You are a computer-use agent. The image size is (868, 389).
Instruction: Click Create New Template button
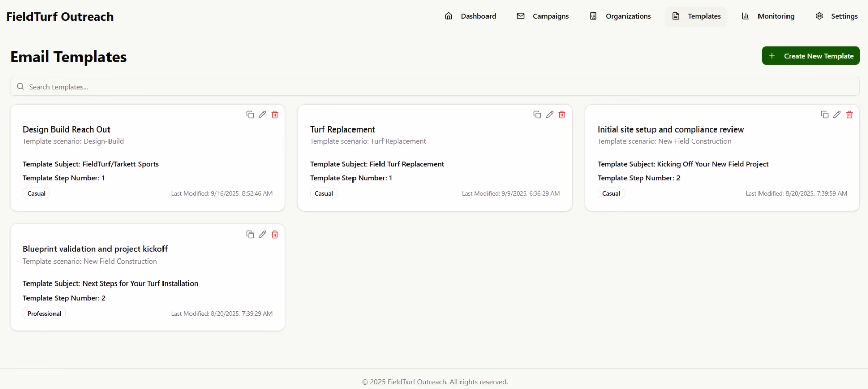point(810,56)
